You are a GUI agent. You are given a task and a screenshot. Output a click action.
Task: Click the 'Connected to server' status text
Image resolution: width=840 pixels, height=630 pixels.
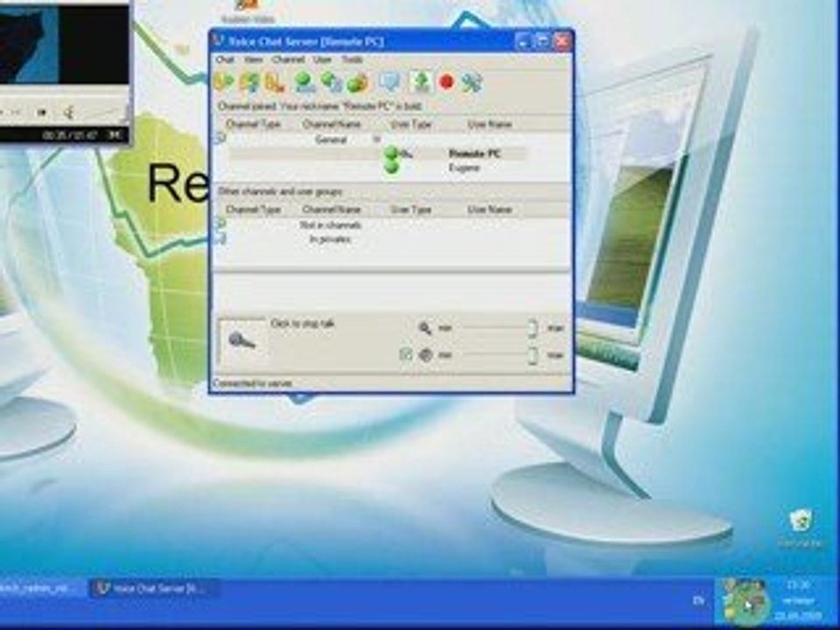tap(252, 383)
